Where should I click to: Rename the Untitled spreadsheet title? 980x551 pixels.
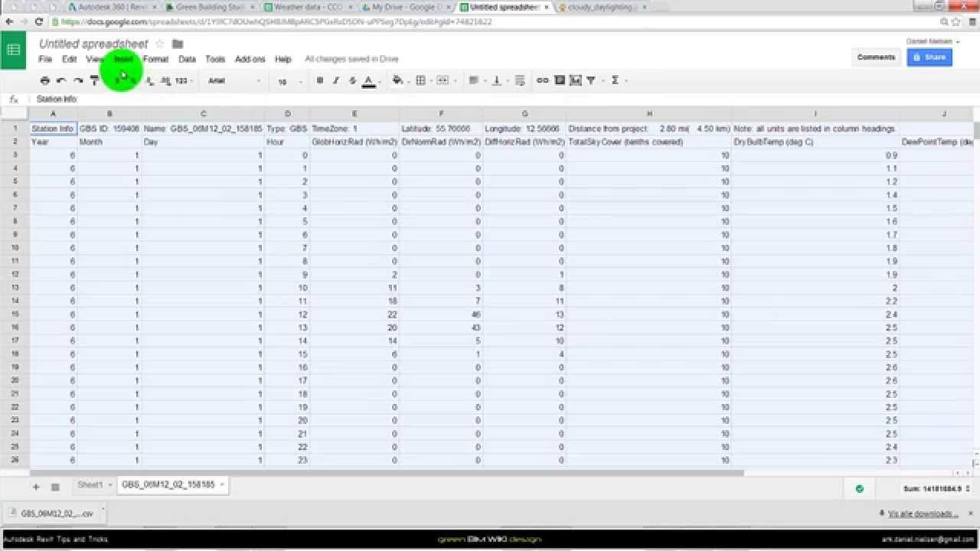pos(93,44)
